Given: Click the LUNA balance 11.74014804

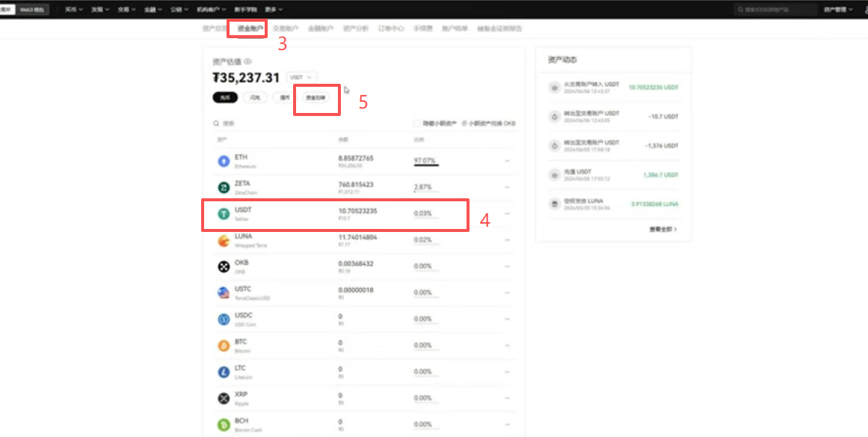Looking at the screenshot, I should coord(357,237).
